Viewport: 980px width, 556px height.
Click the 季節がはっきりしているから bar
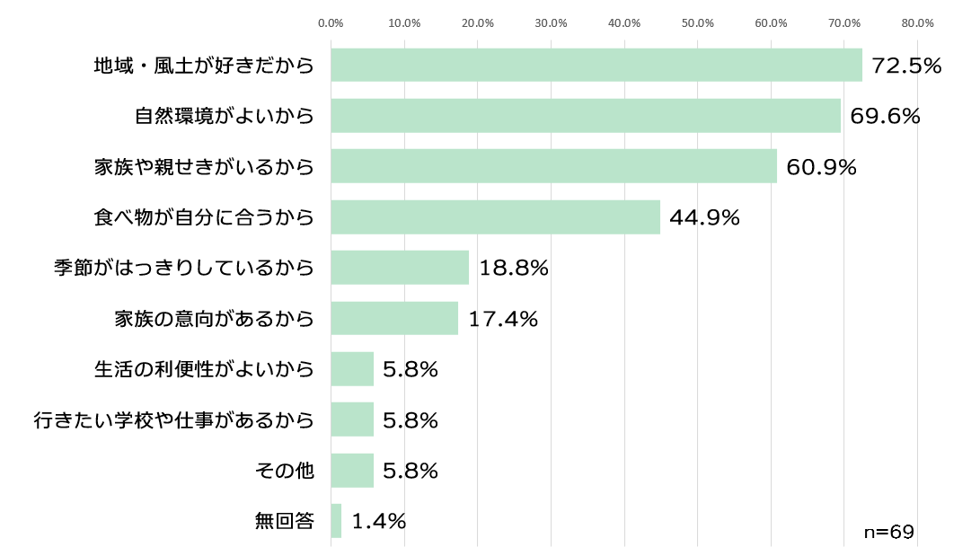(400, 268)
